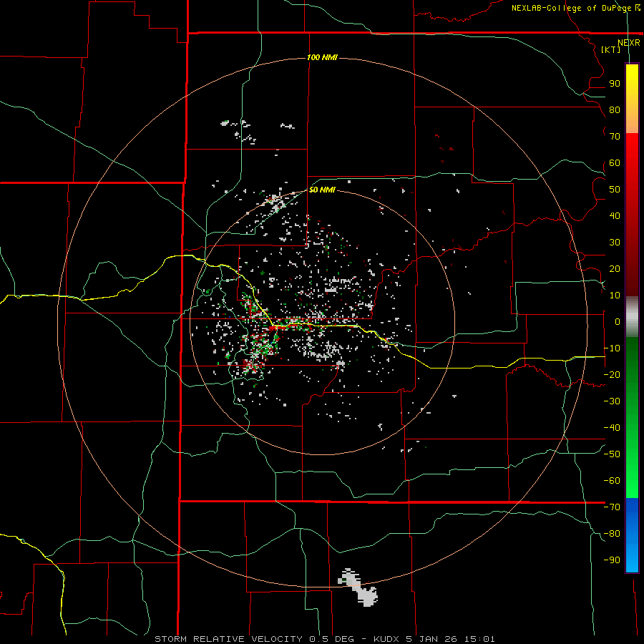Click the [KT] units label

(x=611, y=49)
